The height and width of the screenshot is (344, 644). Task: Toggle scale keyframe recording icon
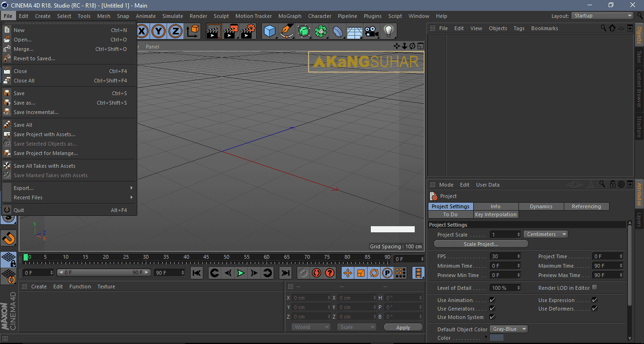pyautogui.click(x=361, y=273)
